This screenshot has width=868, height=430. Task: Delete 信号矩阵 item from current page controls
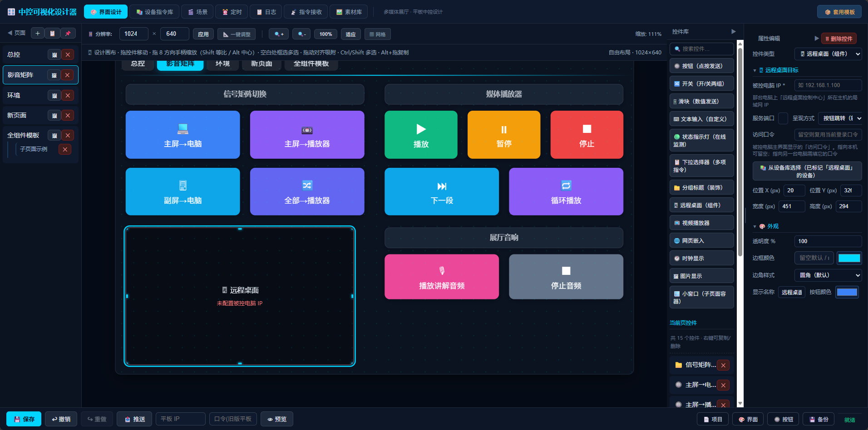(x=723, y=365)
